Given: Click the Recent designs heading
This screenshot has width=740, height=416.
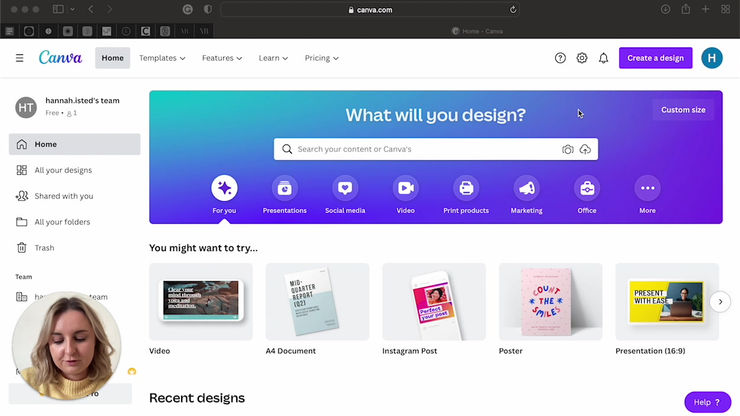Looking at the screenshot, I should point(197,398).
